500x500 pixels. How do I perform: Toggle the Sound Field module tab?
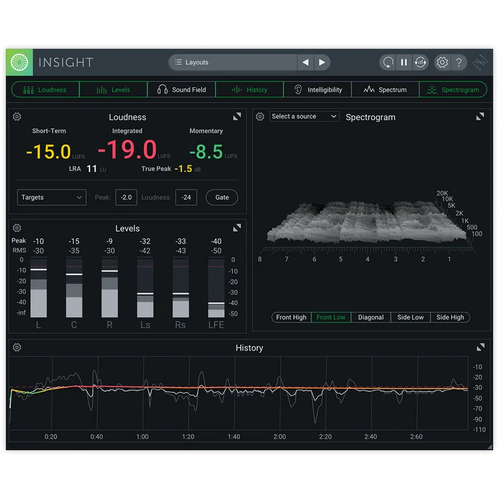click(181, 90)
